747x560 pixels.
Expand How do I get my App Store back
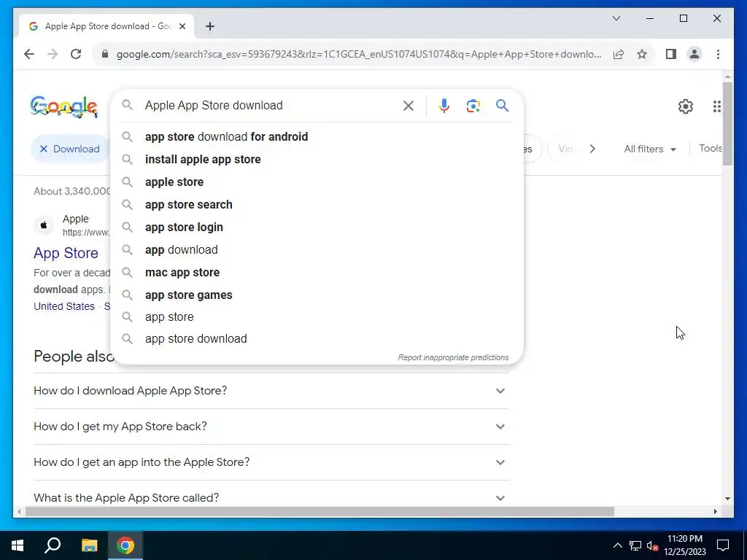point(271,427)
